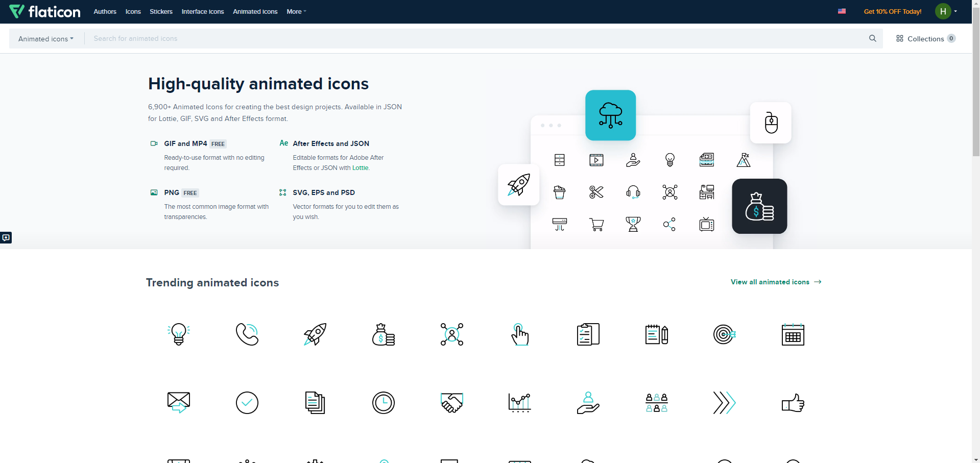The height and width of the screenshot is (463, 980).
Task: Open the Animated icons search filter dropdown
Action: point(45,38)
